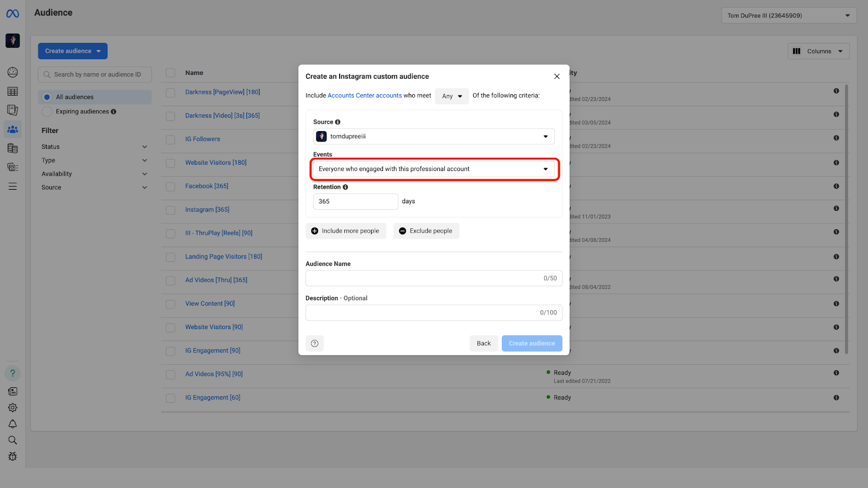Click the Exclude people button
The image size is (868, 488).
(426, 231)
